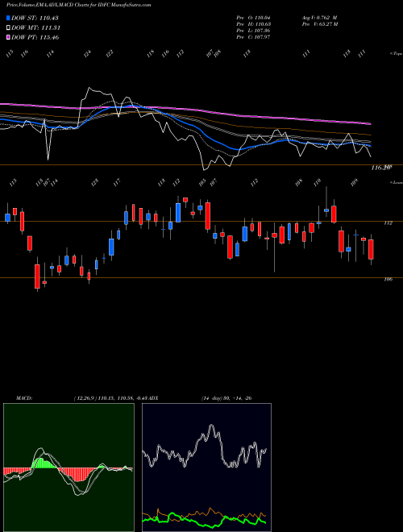Click the '124' top label above the EMA peak

tap(88, 54)
